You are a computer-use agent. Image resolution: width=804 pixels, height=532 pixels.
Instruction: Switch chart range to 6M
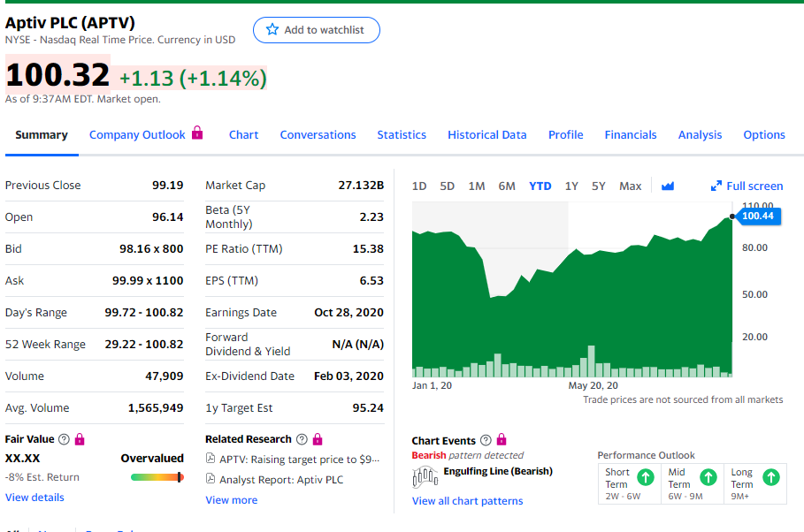pos(507,186)
